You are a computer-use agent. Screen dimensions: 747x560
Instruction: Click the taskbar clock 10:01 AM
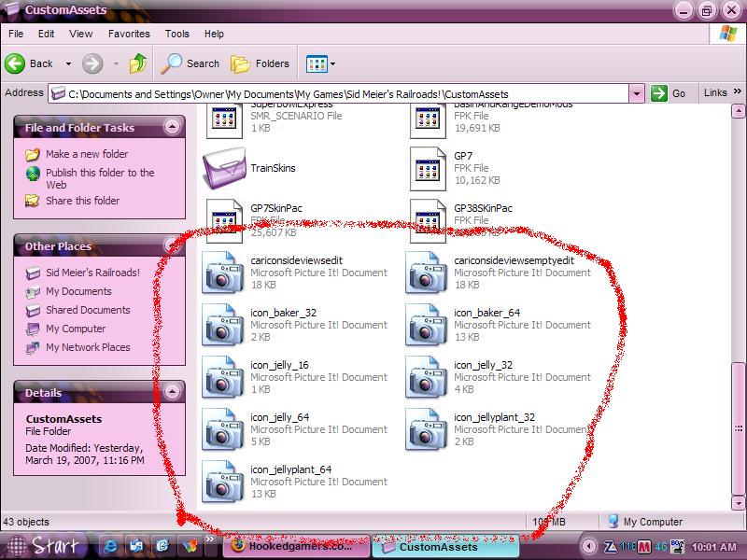[713, 547]
